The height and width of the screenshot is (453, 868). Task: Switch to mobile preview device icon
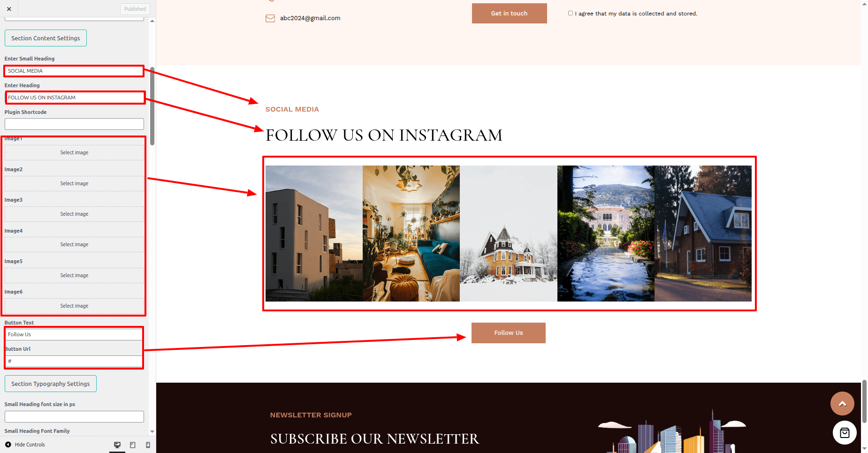[x=148, y=445]
